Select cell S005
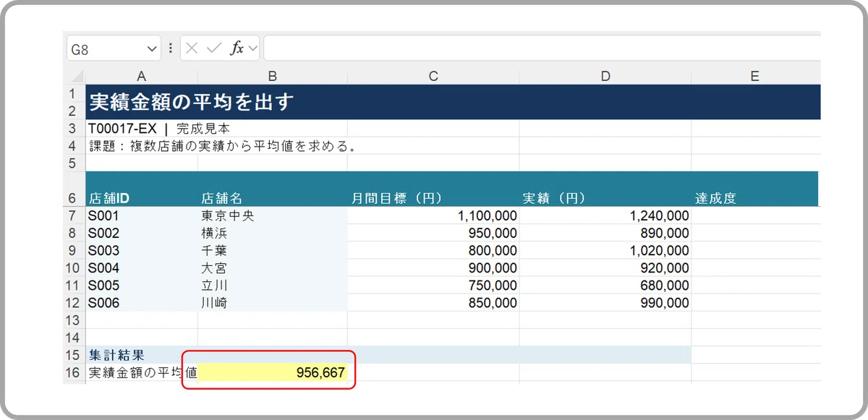 141,286
